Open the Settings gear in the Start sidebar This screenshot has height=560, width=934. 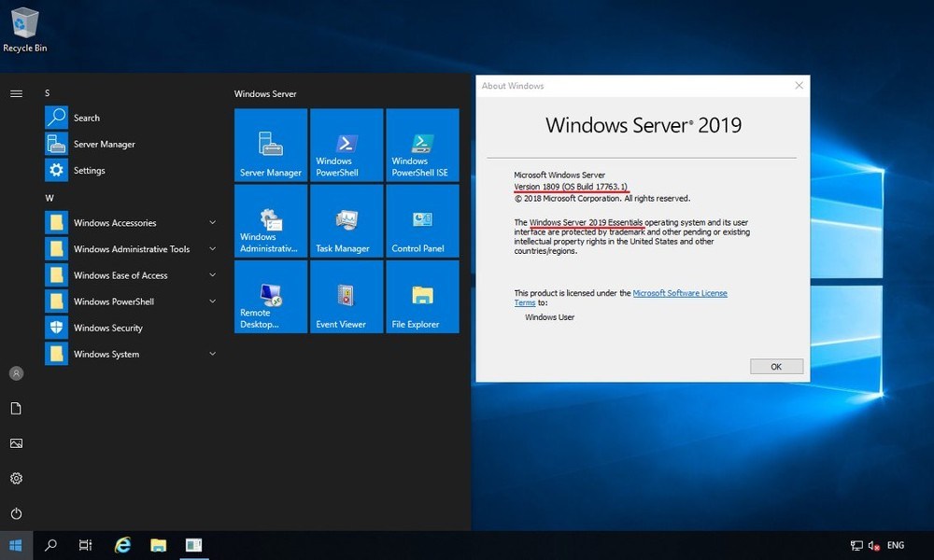point(15,478)
